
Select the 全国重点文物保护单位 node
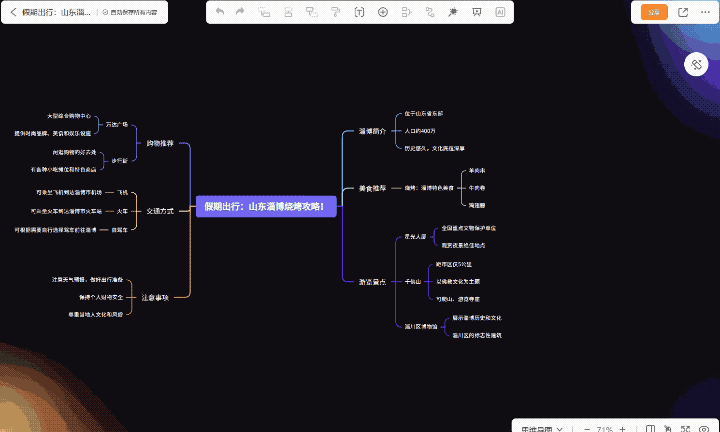(x=468, y=228)
